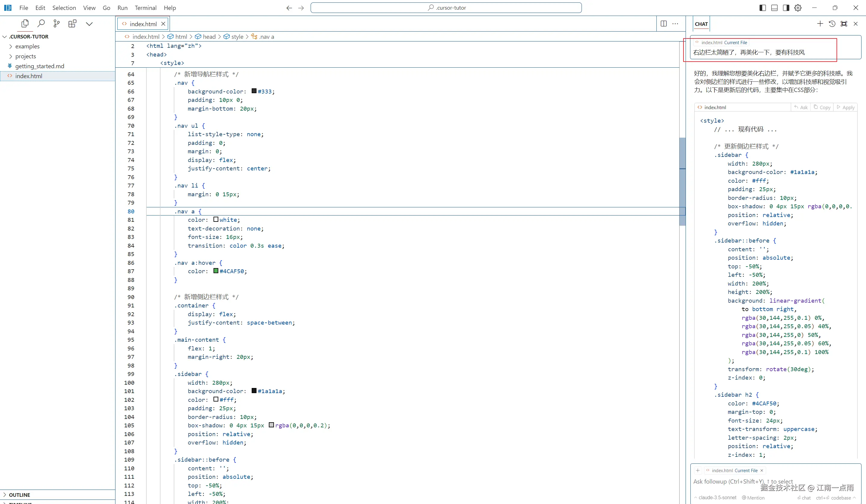Start a new chat with plus icon
866x504 pixels.
(x=820, y=23)
